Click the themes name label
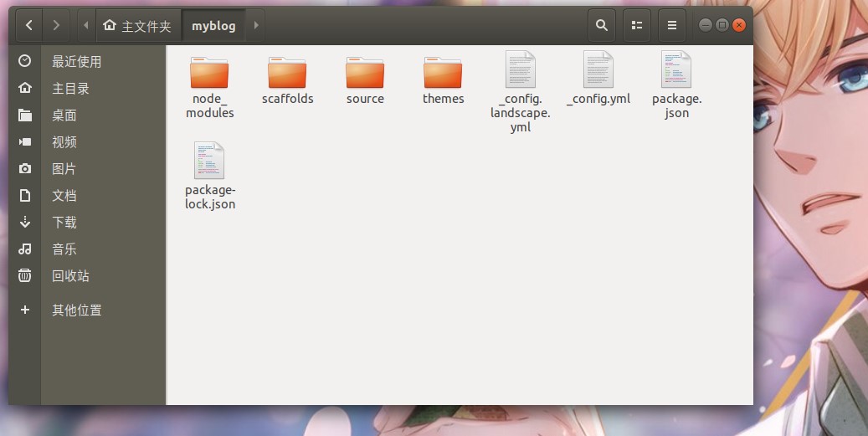 [x=444, y=99]
